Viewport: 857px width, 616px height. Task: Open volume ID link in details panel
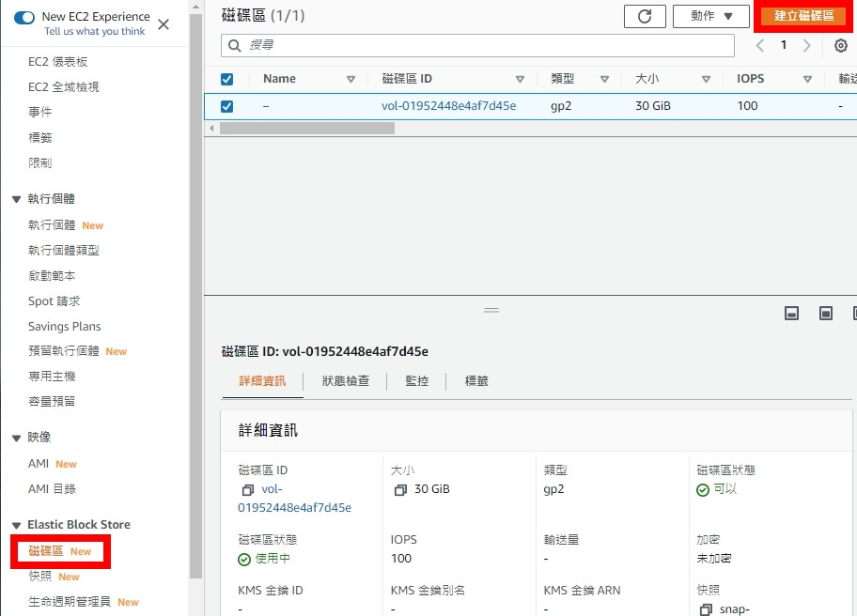pyautogui.click(x=295, y=499)
